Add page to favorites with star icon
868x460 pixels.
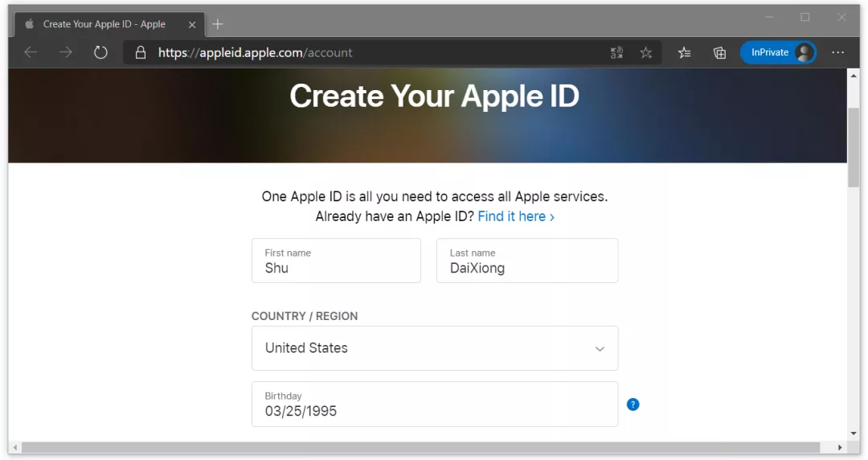[x=646, y=52]
